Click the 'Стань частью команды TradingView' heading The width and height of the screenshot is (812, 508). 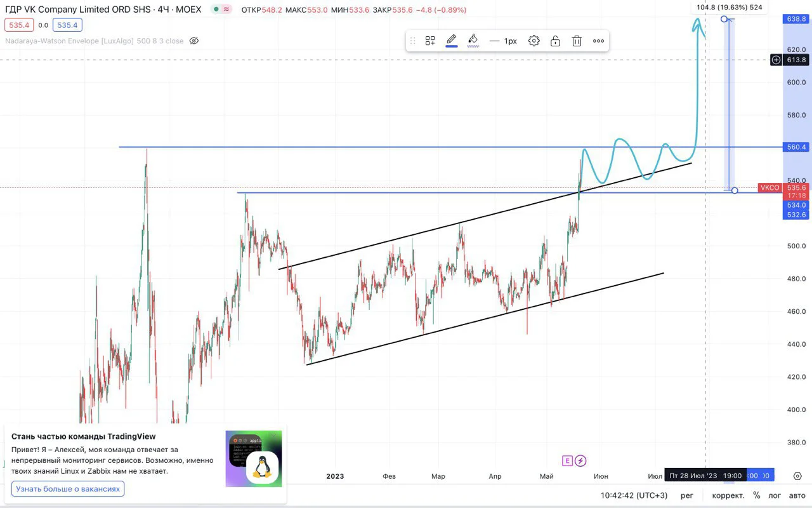tap(84, 436)
